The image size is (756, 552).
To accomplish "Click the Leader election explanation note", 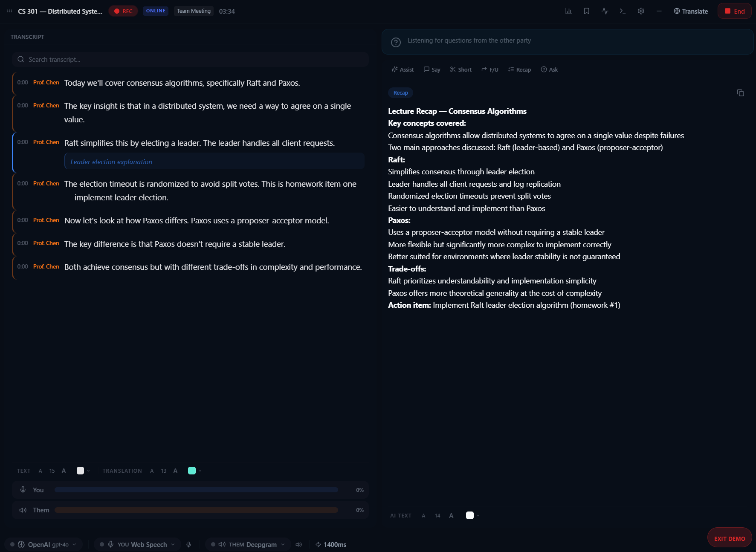I will click(214, 162).
